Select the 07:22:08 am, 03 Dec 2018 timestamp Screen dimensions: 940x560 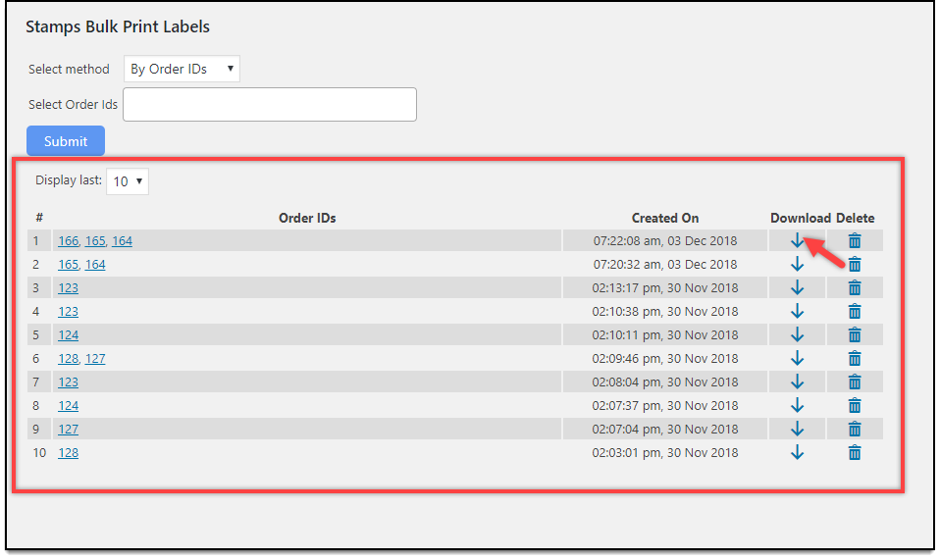click(x=665, y=240)
